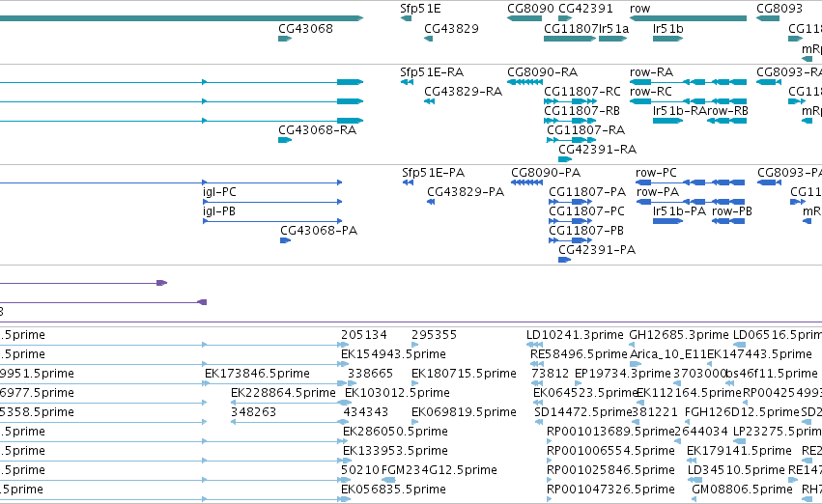Viewport: 822px width, 504px height.
Task: Click the RP001006554.5prime EST label
Action: click(x=610, y=451)
